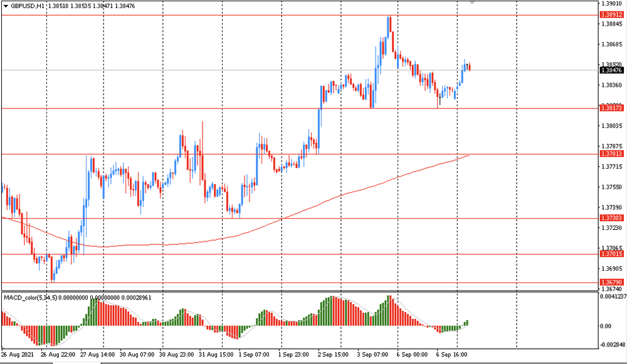Click the 26 Aug 22:00 time label

click(x=58, y=355)
